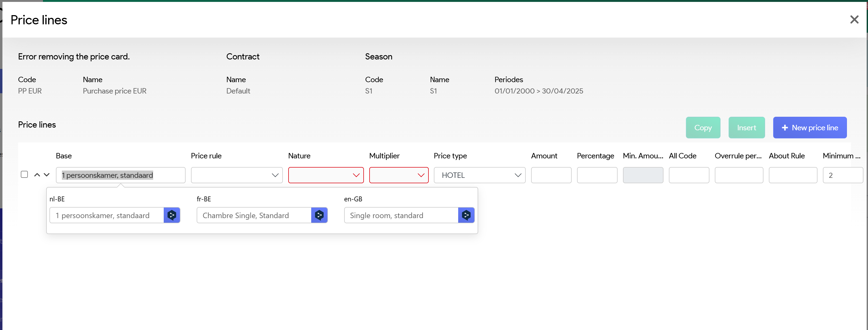Focus the Amount input field
Viewport: 868px width, 330px height.
[551, 175]
